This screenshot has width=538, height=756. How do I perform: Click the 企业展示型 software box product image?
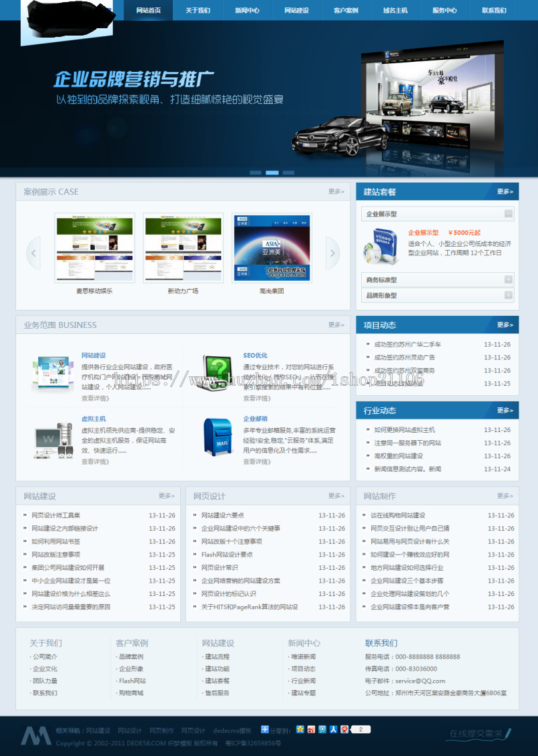point(380,246)
